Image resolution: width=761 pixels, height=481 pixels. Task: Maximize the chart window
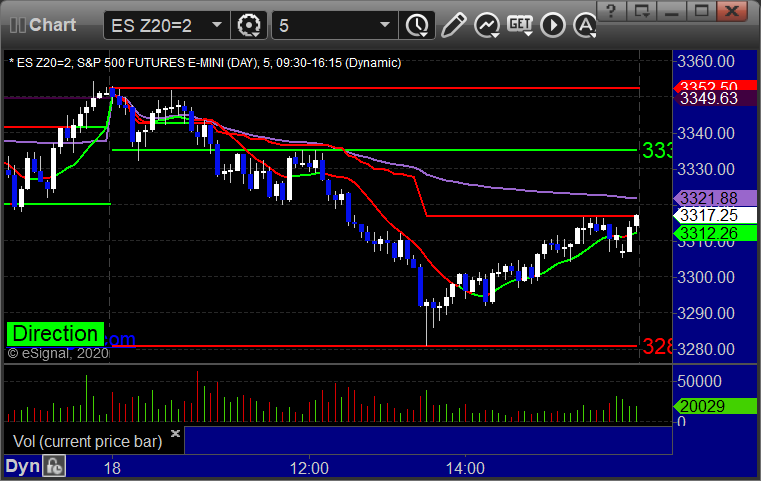[701, 10]
